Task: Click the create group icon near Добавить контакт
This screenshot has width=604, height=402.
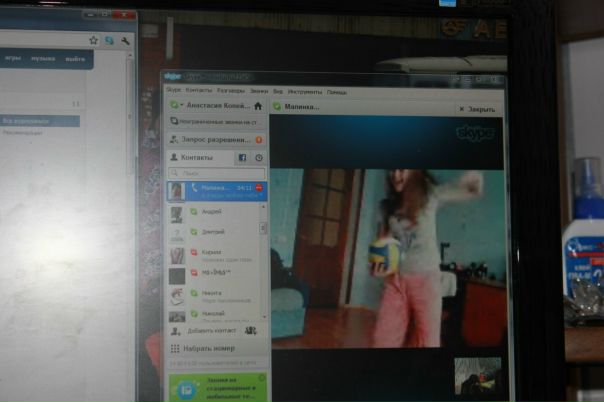Action: pyautogui.click(x=250, y=330)
